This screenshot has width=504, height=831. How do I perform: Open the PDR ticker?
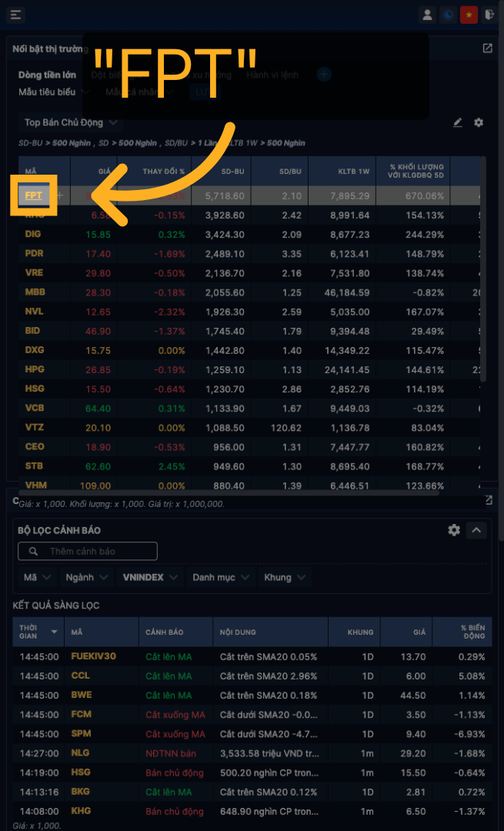[x=34, y=253]
